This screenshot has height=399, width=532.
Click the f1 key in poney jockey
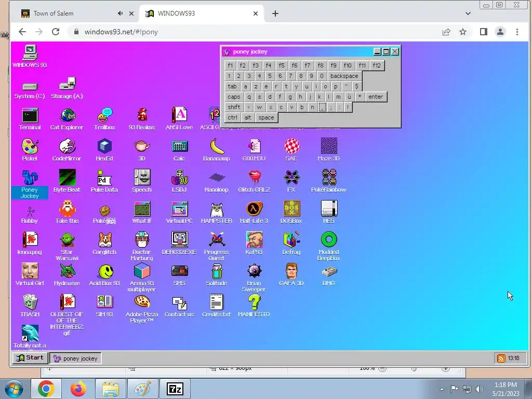tap(230, 65)
